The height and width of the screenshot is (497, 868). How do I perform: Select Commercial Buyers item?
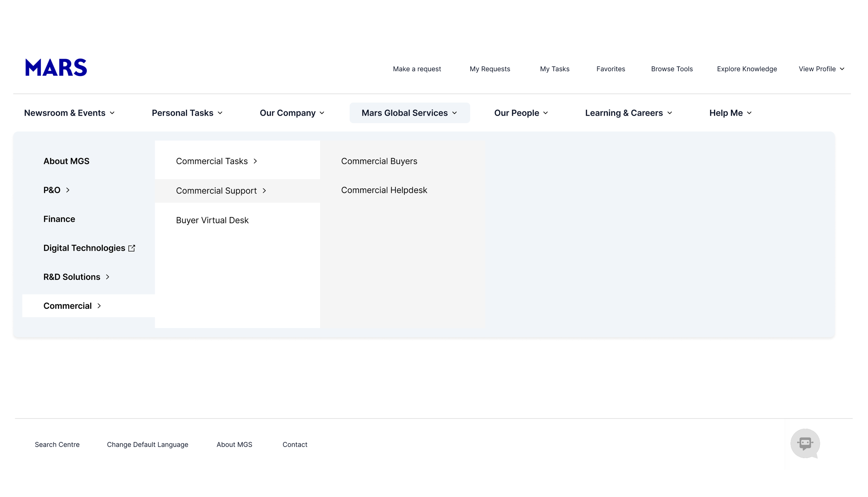point(379,161)
